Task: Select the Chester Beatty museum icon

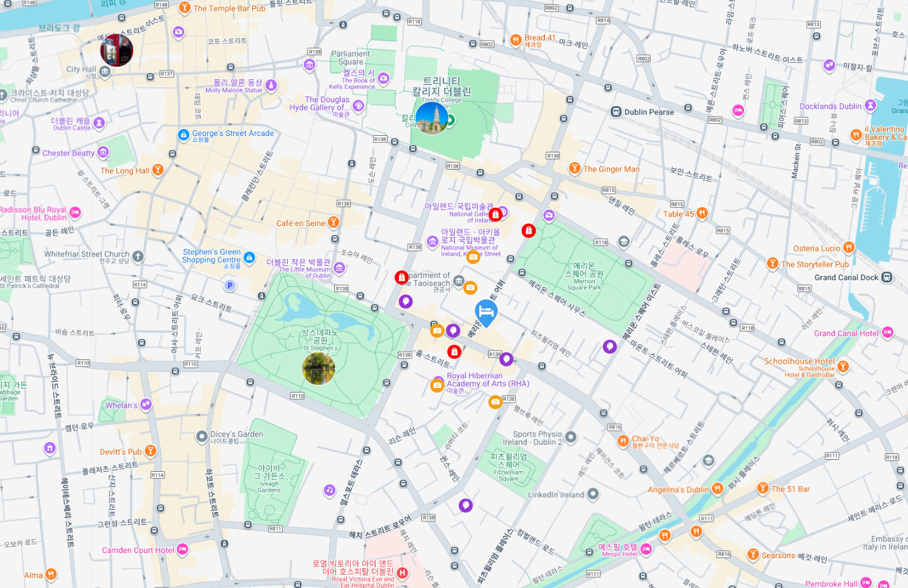Action: pyautogui.click(x=103, y=152)
